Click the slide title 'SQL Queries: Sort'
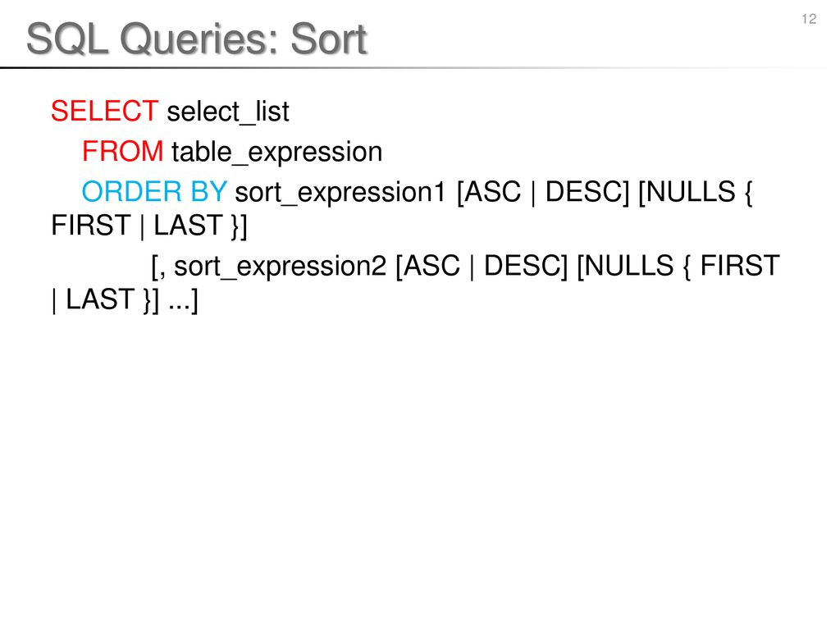 click(197, 39)
